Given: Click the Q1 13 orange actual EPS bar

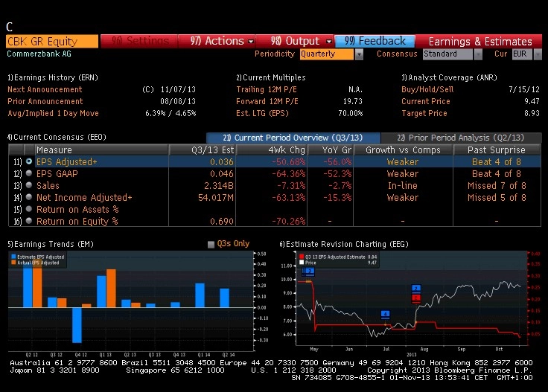Looking at the screenshot, I should [x=111, y=289].
